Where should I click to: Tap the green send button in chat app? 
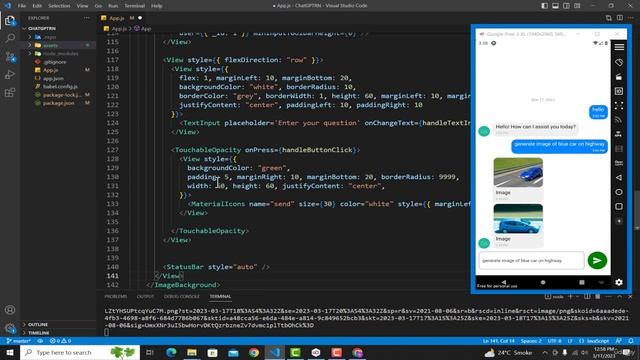597,260
